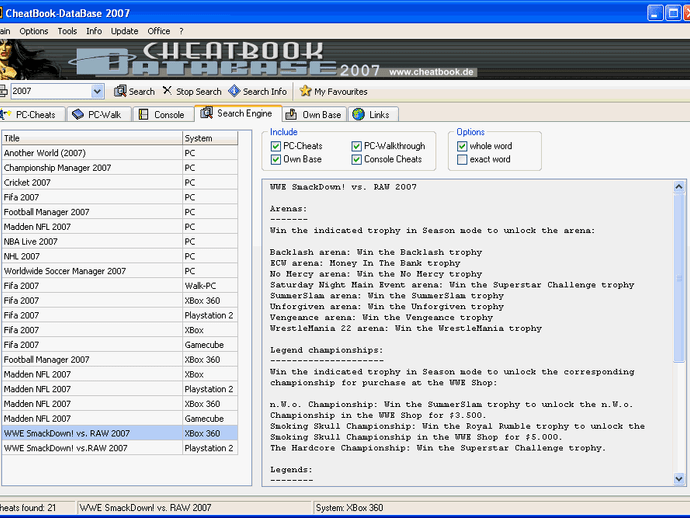Select Fifa 2007 Playstation 2 row
Screen dimensions: 690x518
[x=120, y=315]
